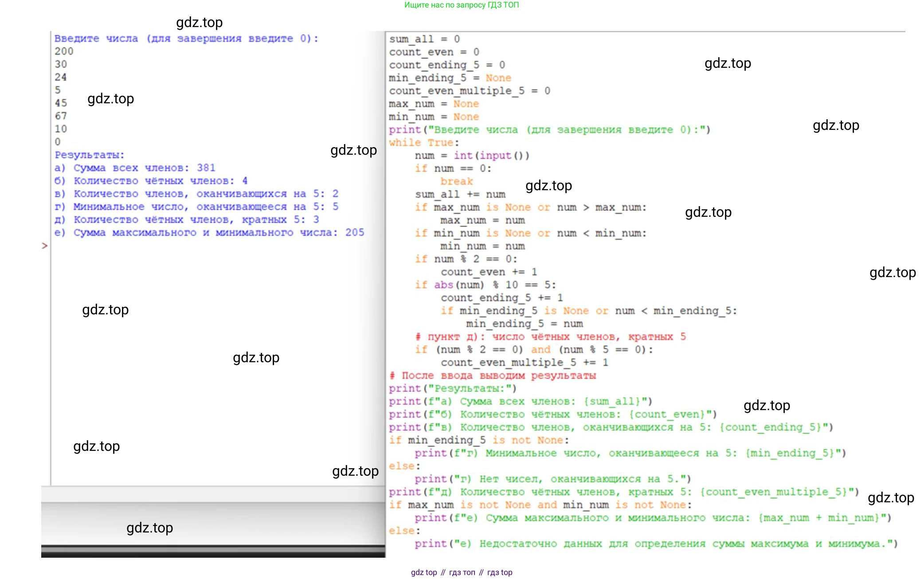The width and height of the screenshot is (924, 579).
Task: Click code line 'if abs(num) % 10 == 5:'
Action: point(485,285)
